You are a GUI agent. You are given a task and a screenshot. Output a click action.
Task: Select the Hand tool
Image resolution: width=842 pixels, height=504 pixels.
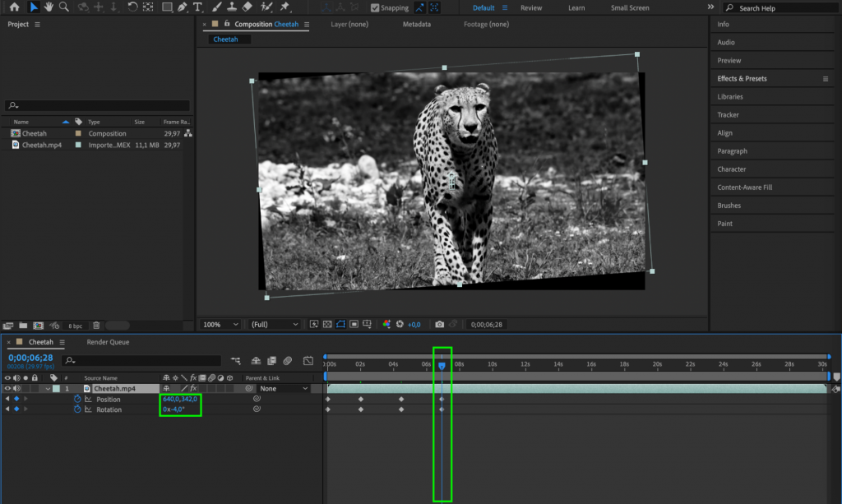tap(49, 7)
